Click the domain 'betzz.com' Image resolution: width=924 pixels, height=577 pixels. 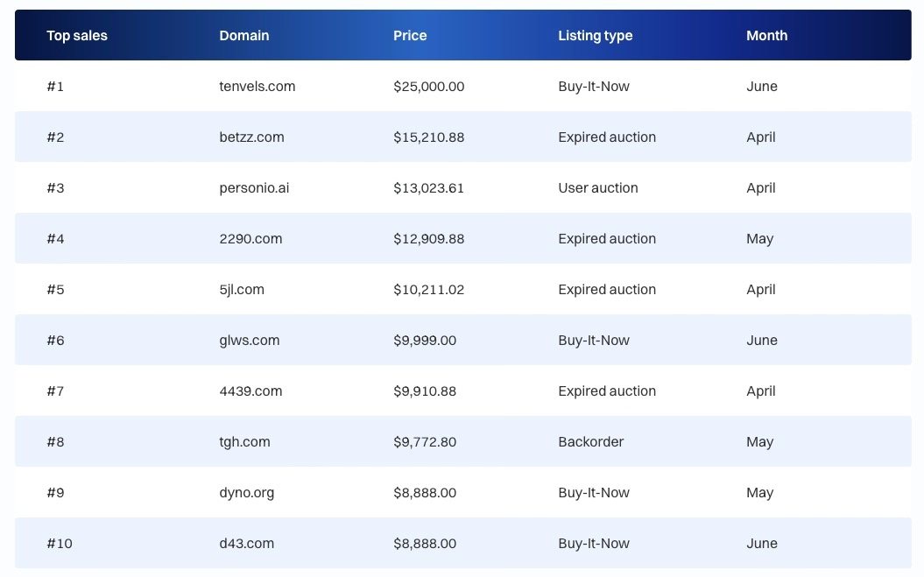click(x=251, y=137)
